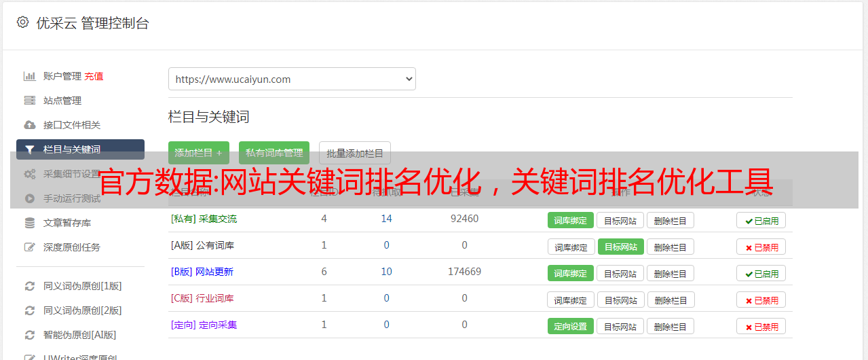Viewport: 868px width, 360px height.
Task: Click the refresh icon for 智能伪原创[AI版]
Action: tap(30, 335)
